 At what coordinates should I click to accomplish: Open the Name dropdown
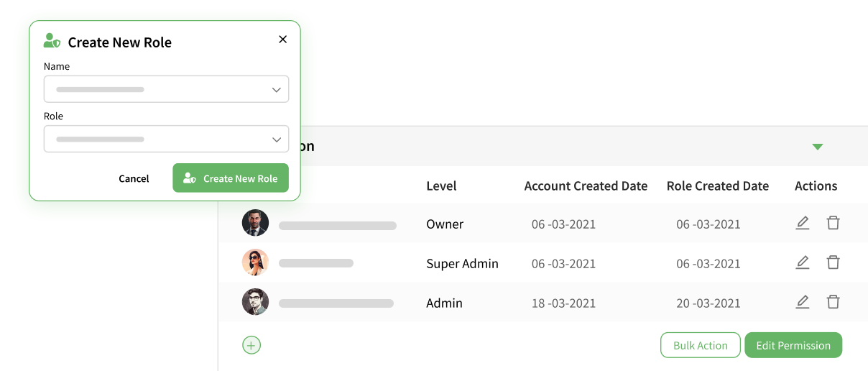166,90
